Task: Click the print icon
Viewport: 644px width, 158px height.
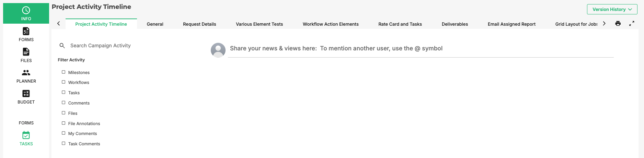Action: 618,24
